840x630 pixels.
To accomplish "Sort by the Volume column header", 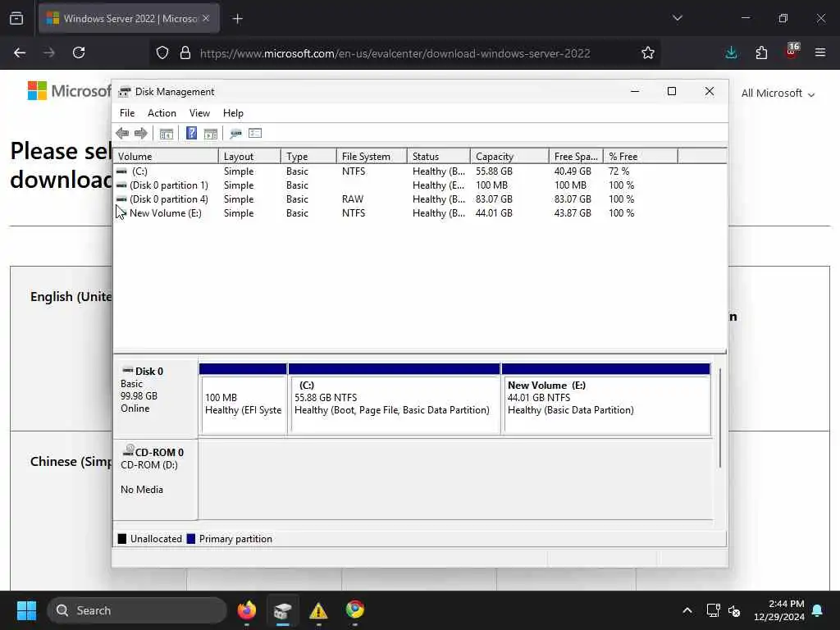I will coord(166,157).
